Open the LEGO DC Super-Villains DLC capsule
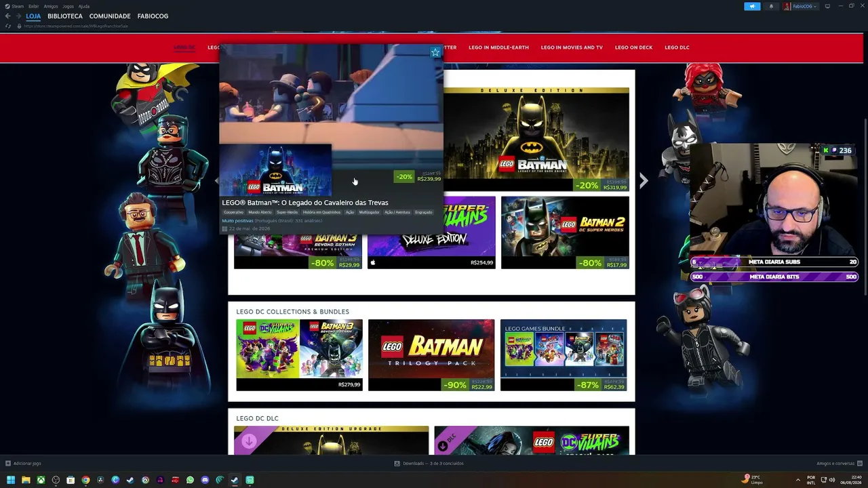The height and width of the screenshot is (488, 868). (532, 440)
